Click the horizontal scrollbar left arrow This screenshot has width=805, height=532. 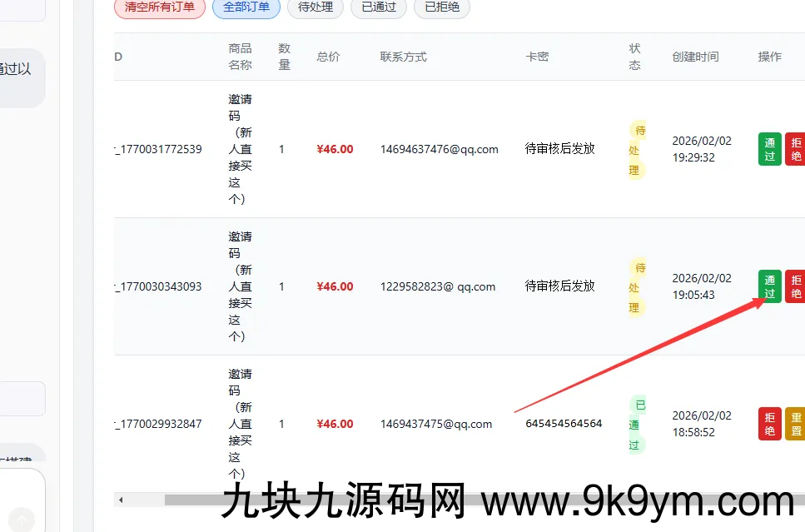[121, 500]
